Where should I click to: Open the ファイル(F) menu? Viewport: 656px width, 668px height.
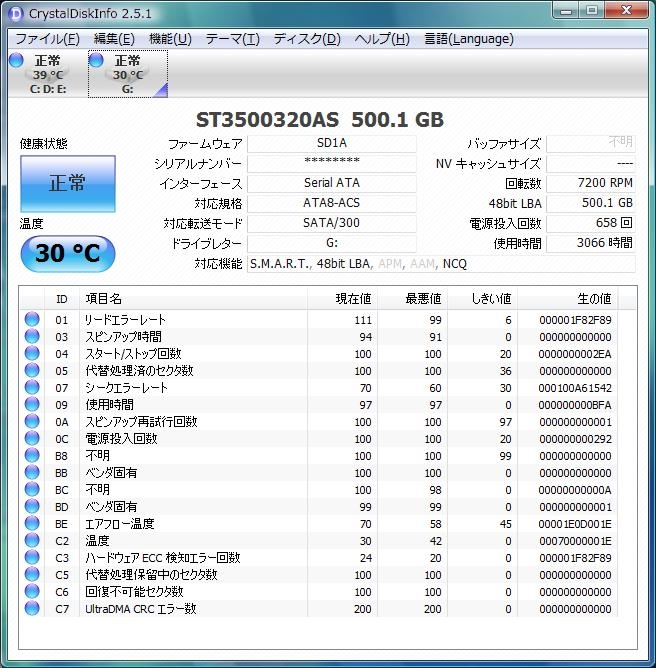[x=47, y=39]
